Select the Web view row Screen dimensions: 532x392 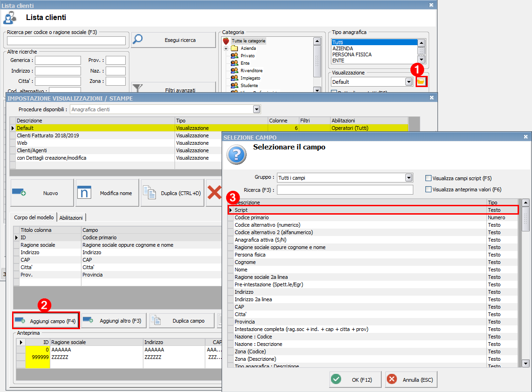point(115,143)
